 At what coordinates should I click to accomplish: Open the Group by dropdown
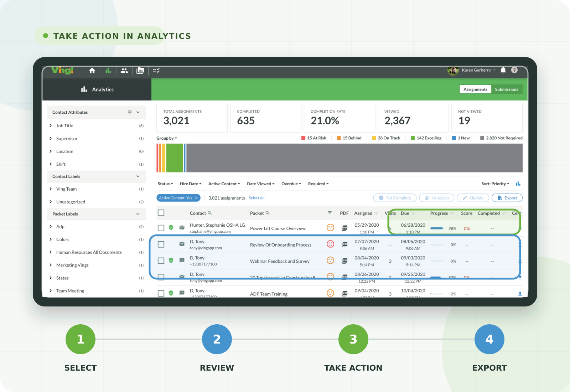[167, 138]
